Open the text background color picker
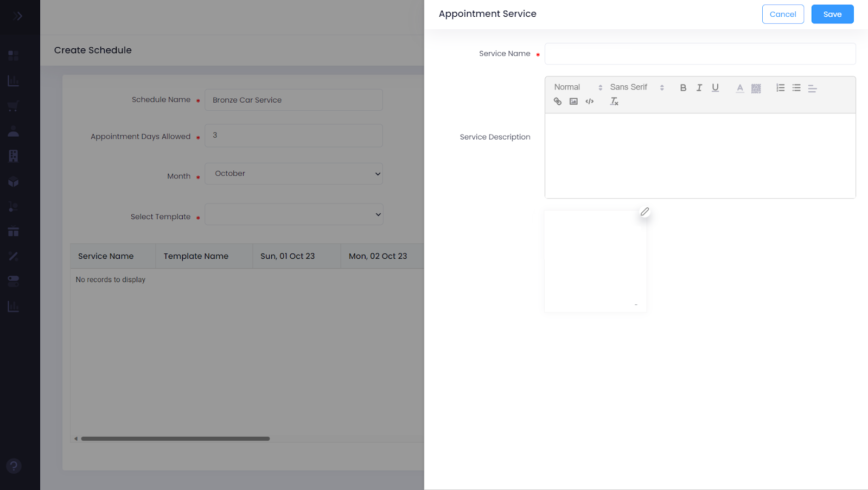The image size is (868, 490). click(x=756, y=88)
